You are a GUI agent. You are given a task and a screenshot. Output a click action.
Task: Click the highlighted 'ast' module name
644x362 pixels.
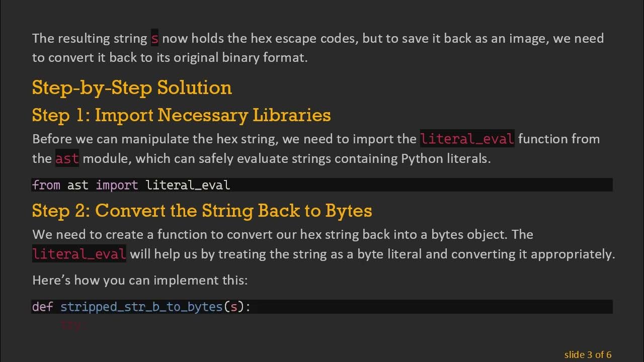click(67, 159)
